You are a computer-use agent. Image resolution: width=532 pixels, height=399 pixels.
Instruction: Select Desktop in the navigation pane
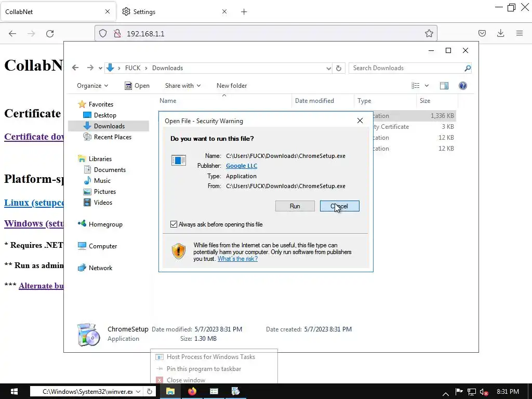point(105,115)
